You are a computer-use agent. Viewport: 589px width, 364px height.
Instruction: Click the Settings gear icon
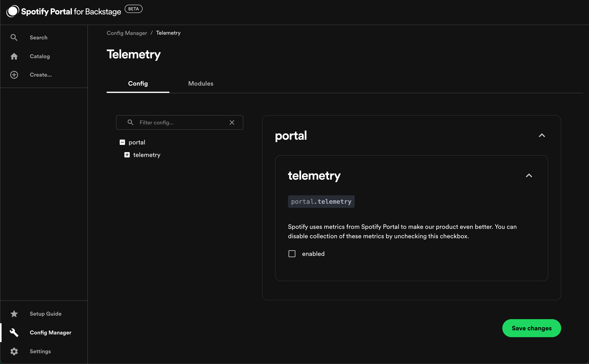(14, 351)
